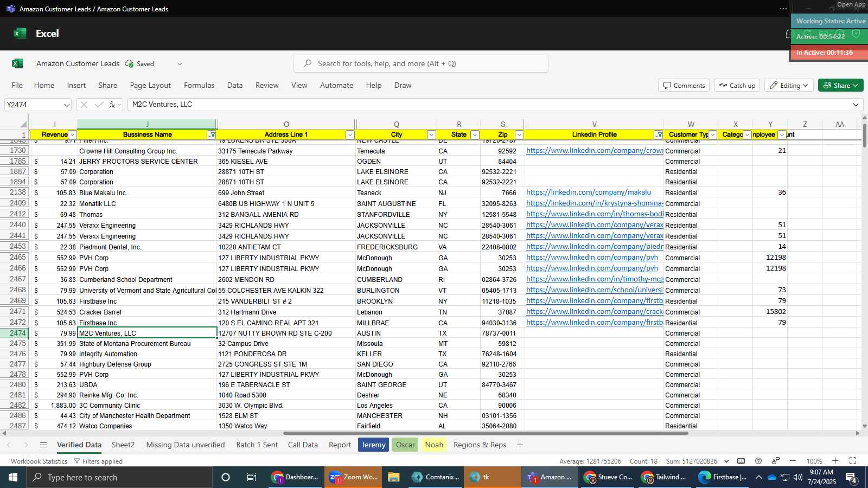The image size is (868, 488).
Task: Click the green Share button
Action: coord(840,85)
